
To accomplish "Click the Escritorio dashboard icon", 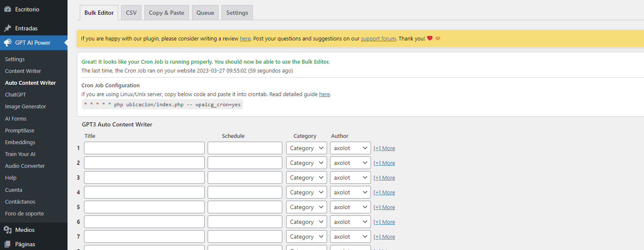I will click(8, 9).
